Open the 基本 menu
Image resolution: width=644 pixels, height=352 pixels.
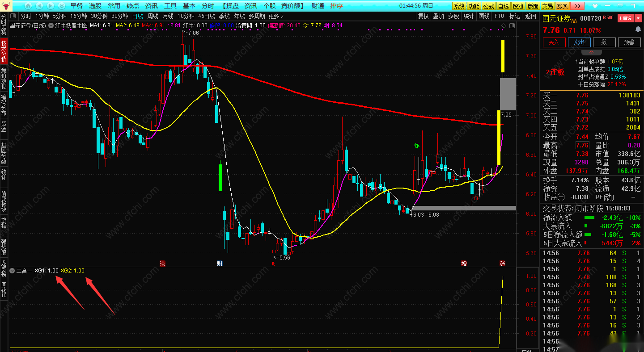[x=189, y=6]
